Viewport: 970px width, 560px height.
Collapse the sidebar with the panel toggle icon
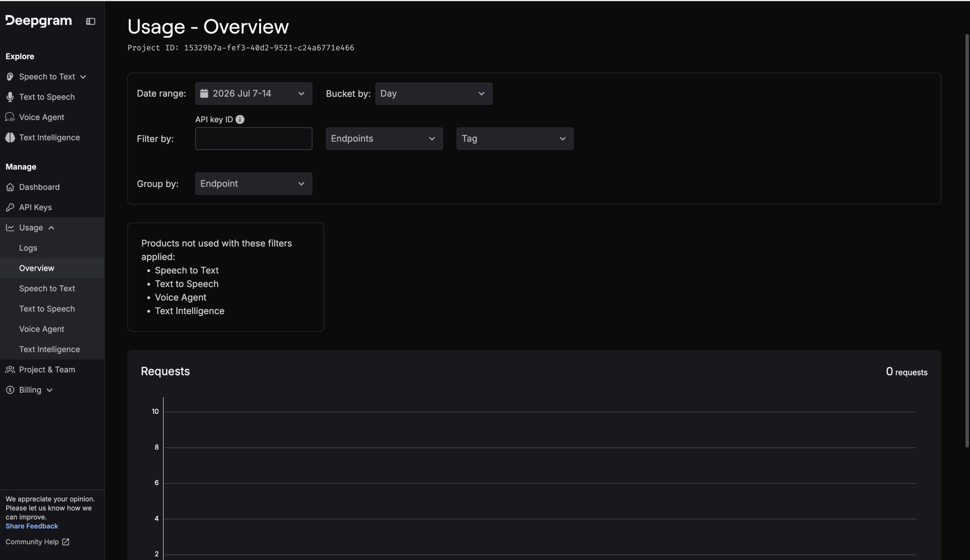click(91, 21)
